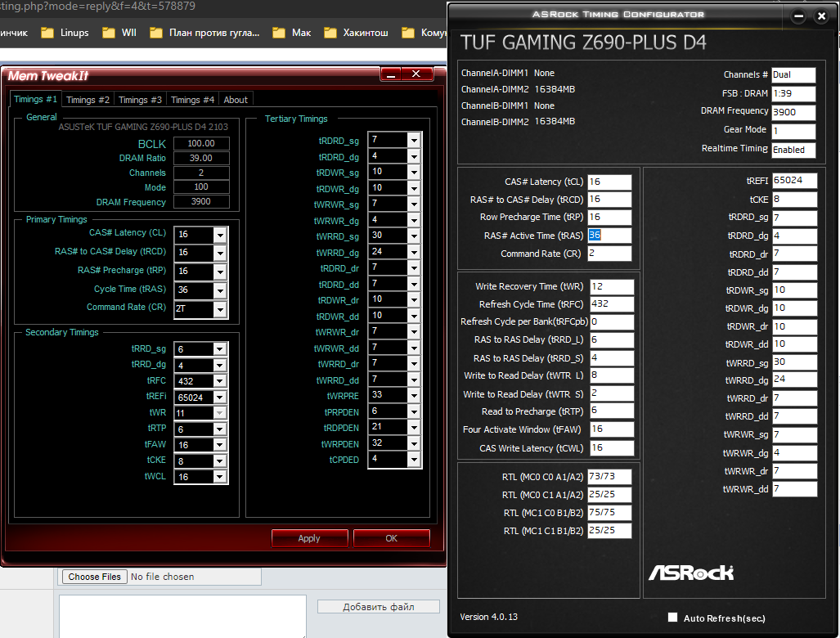Close the Mem TweakIt window
The image size is (840, 638).
(x=416, y=74)
